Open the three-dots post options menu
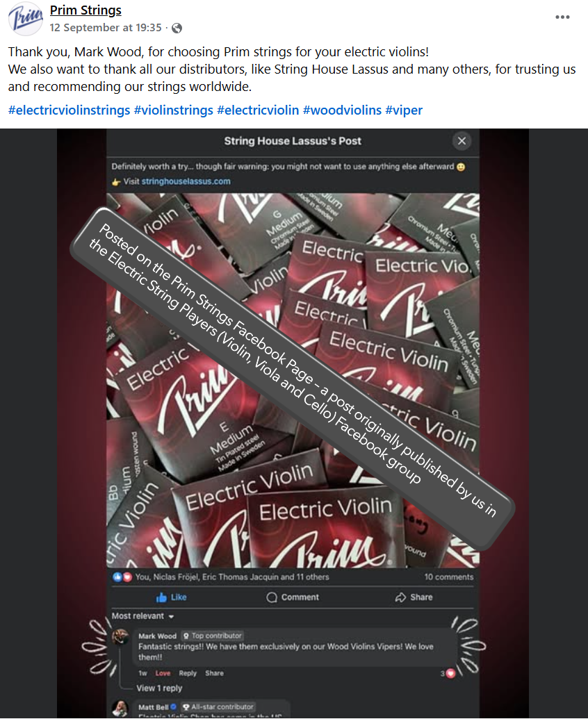 point(562,17)
